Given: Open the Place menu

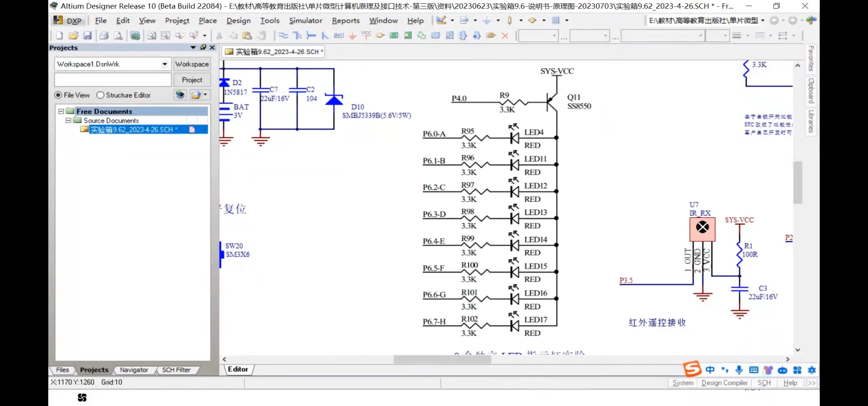Looking at the screenshot, I should coord(208,21).
